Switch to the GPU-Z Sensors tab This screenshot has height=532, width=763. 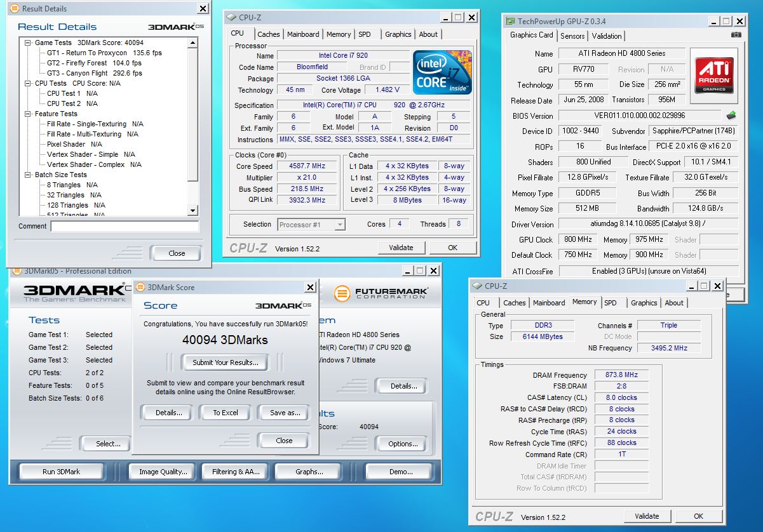tap(572, 36)
